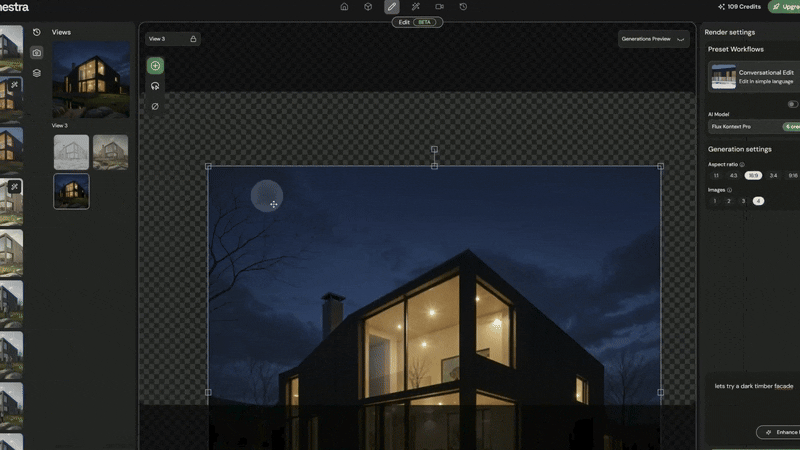Screen dimensions: 800x450
Task: Click the right-middle resize handle of the image
Action: 661,392
